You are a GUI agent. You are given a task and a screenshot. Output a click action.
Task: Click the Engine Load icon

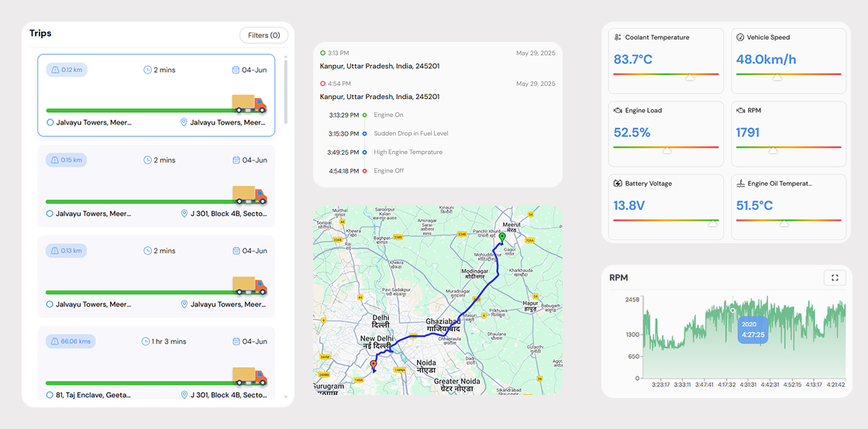[618, 111]
